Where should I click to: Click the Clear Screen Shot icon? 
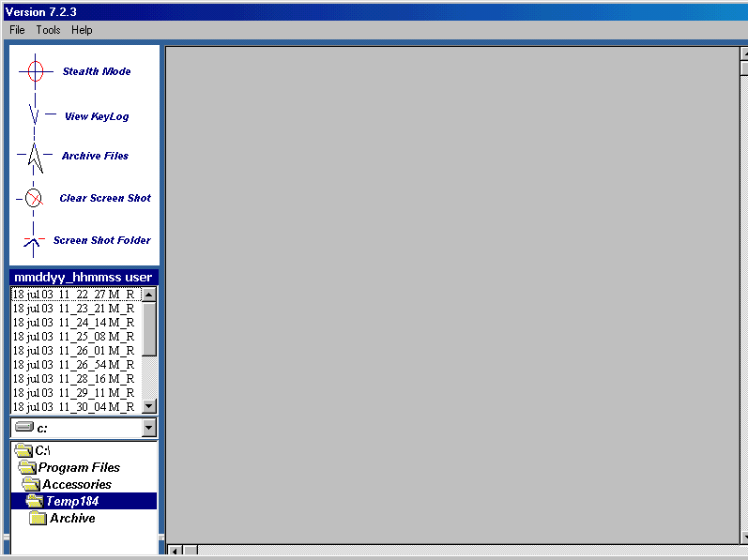point(34,198)
